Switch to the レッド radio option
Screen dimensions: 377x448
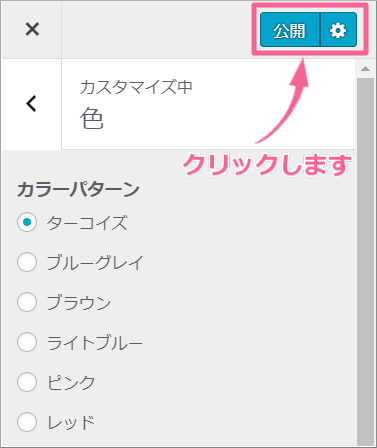(27, 422)
